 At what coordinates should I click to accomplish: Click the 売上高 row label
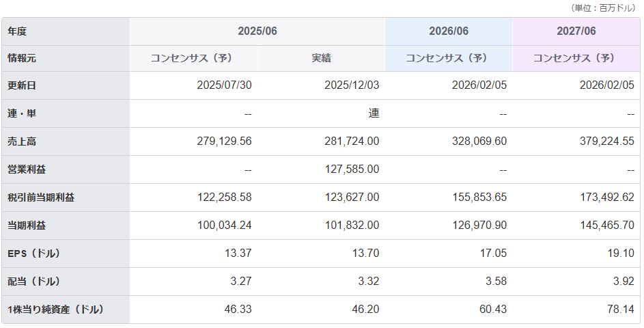[x=22, y=141]
